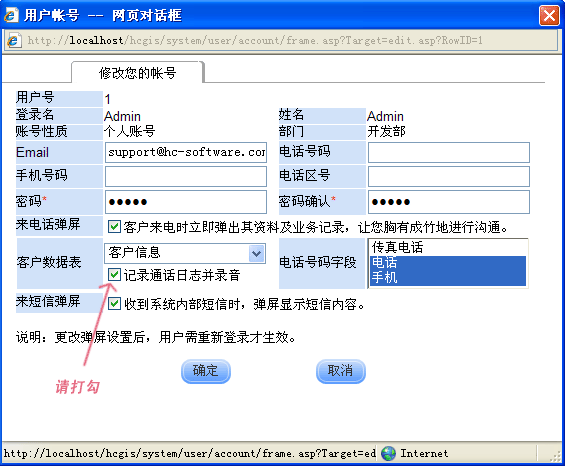Click the IE icon in title bar

11,15
